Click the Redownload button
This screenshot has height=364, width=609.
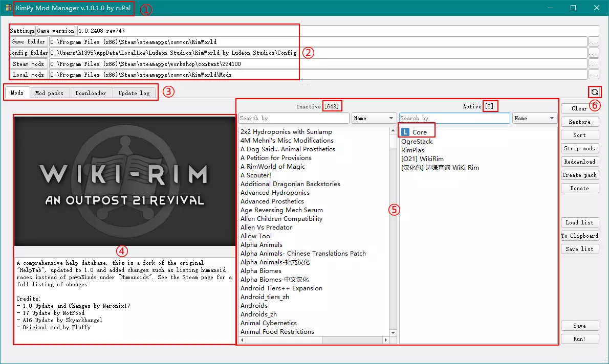[x=579, y=162]
